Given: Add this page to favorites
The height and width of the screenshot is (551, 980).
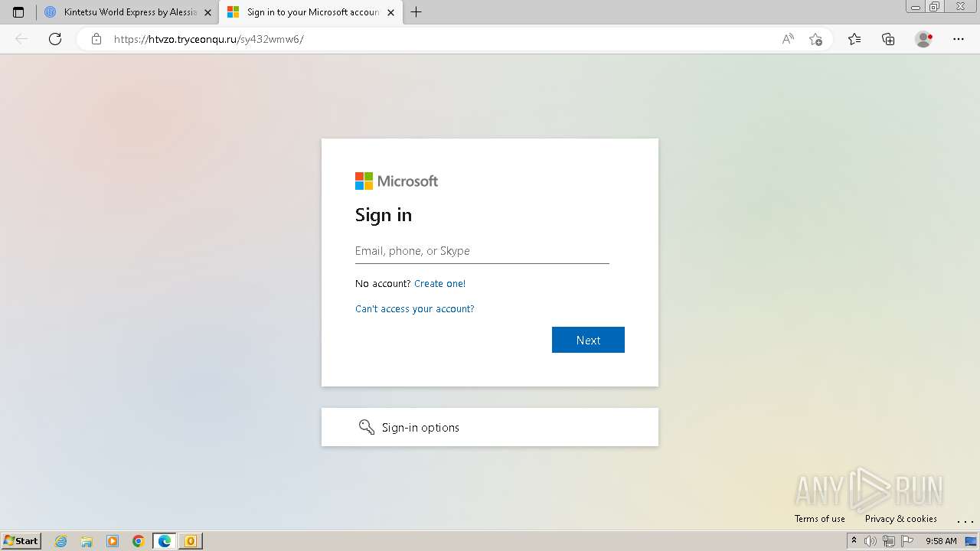Looking at the screenshot, I should click(815, 39).
